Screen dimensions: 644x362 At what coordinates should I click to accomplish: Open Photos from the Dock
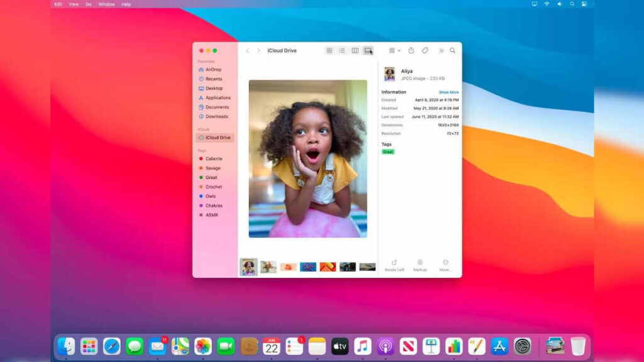[x=203, y=346]
